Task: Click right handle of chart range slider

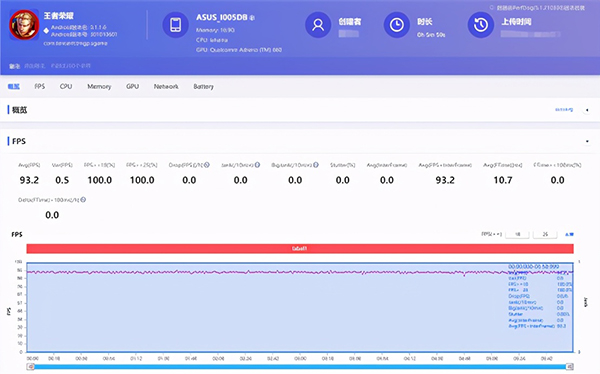Action: [570, 367]
